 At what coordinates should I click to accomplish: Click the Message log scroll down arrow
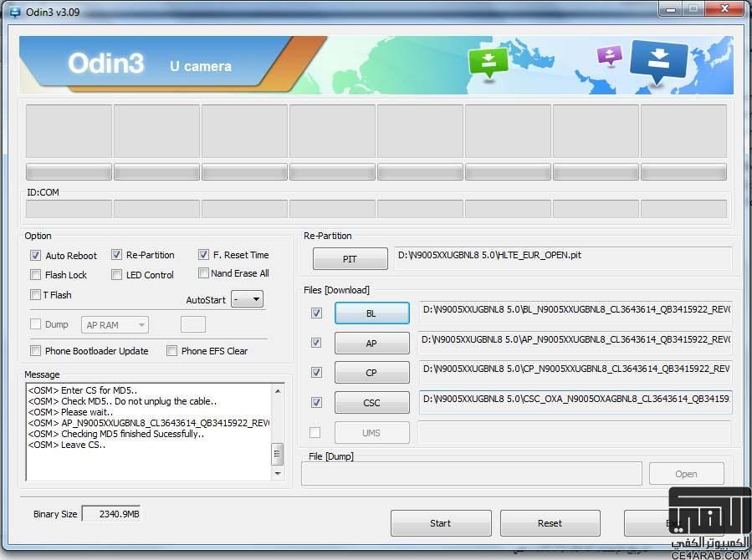coord(278,473)
